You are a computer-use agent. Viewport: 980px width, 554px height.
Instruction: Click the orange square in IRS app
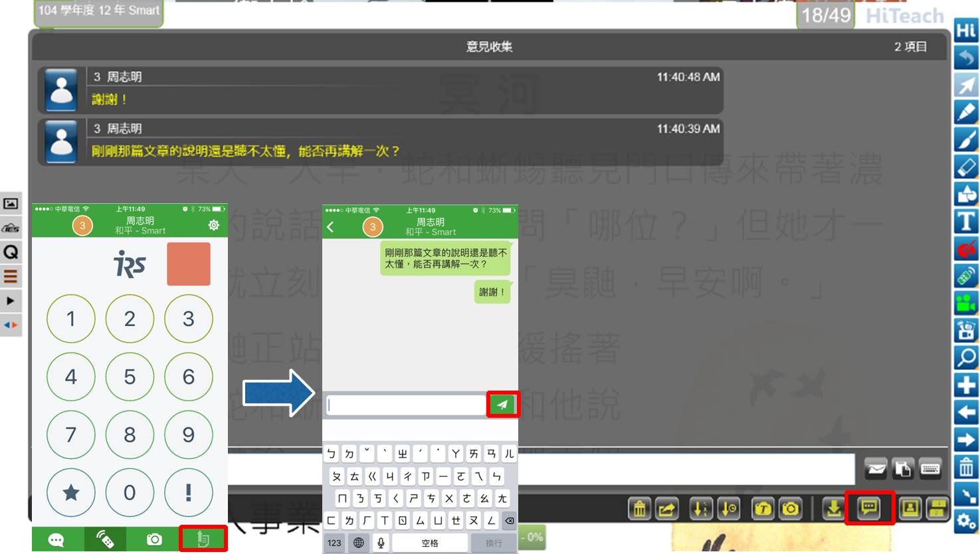(x=189, y=264)
